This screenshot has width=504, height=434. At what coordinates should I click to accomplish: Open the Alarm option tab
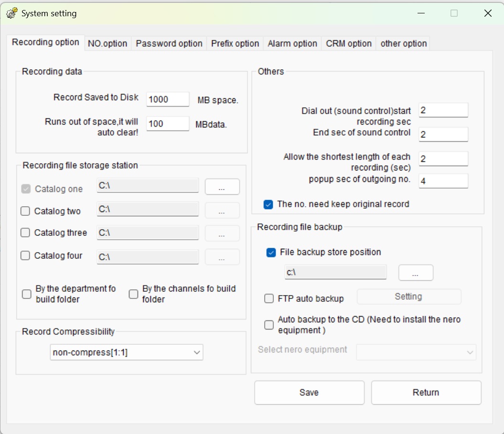[292, 43]
